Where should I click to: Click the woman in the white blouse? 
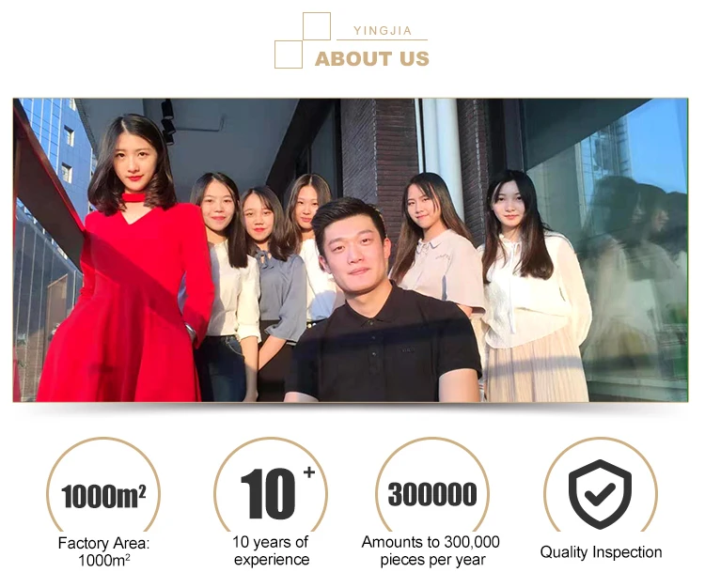[x=535, y=287]
